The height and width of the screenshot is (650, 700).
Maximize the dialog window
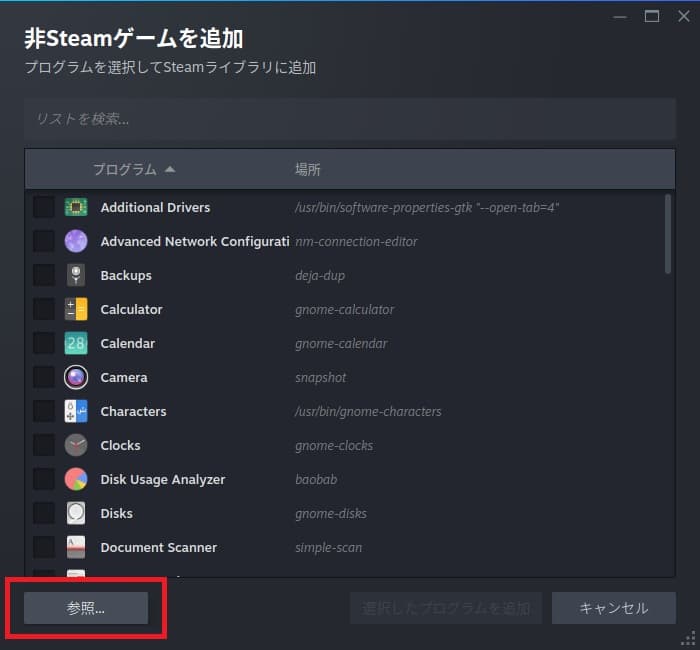coord(652,17)
